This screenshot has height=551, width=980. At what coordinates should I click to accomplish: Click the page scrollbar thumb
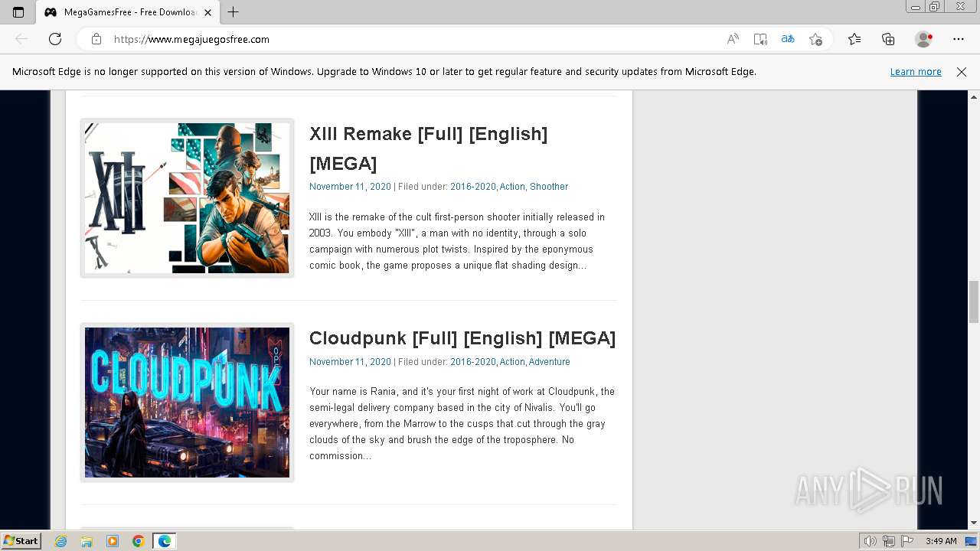(974, 302)
